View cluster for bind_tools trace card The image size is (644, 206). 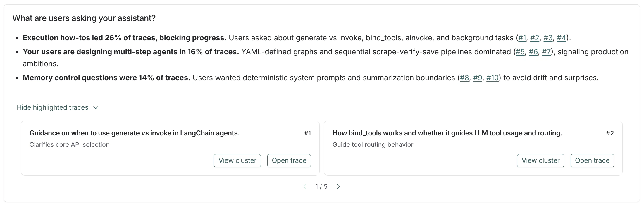(x=540, y=161)
